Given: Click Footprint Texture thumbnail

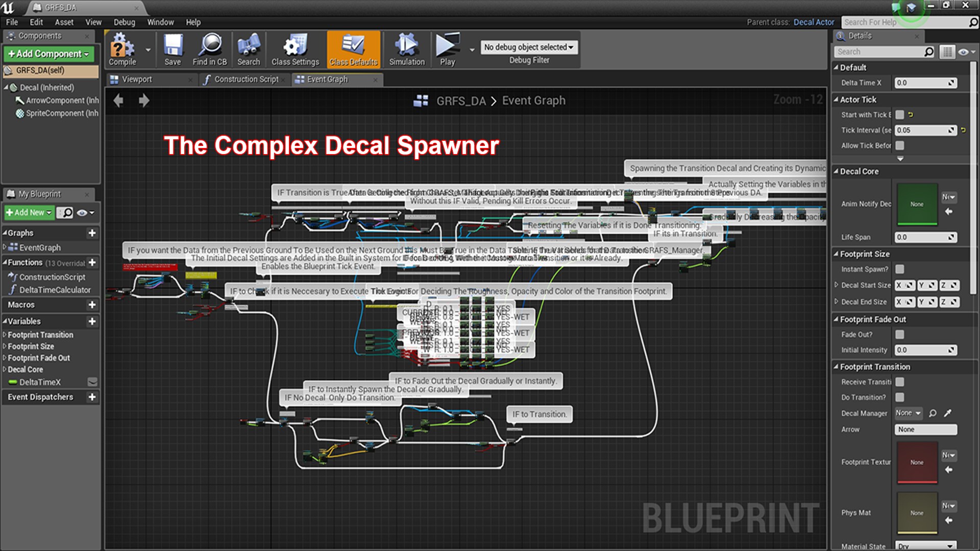Looking at the screenshot, I should pyautogui.click(x=917, y=462).
